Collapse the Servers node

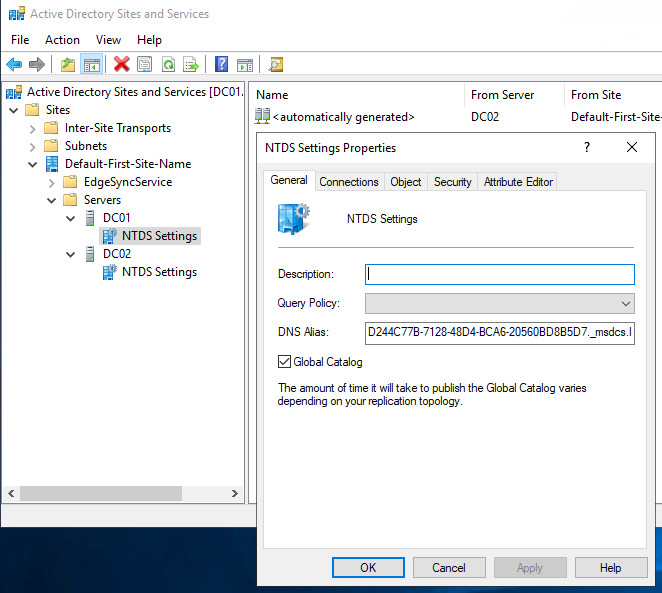[52, 200]
